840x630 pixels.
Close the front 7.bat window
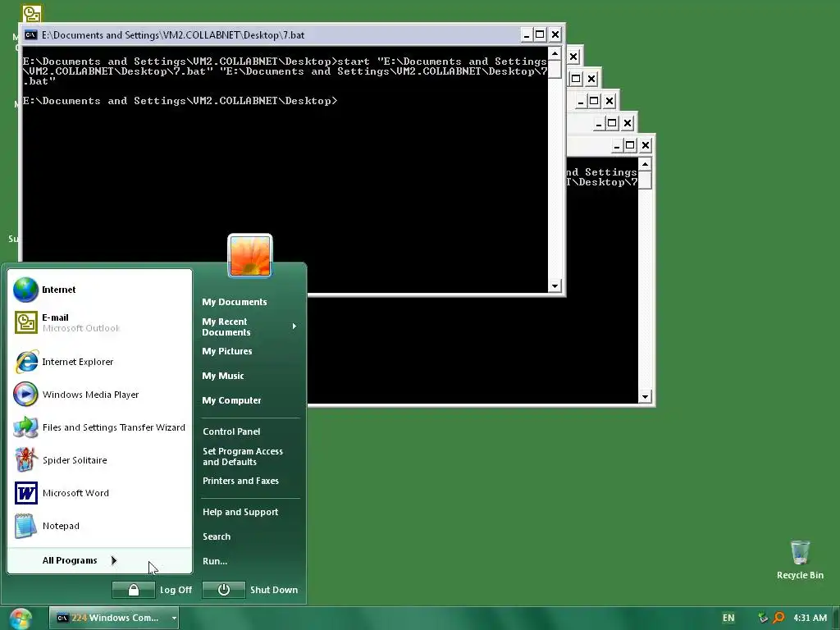555,35
